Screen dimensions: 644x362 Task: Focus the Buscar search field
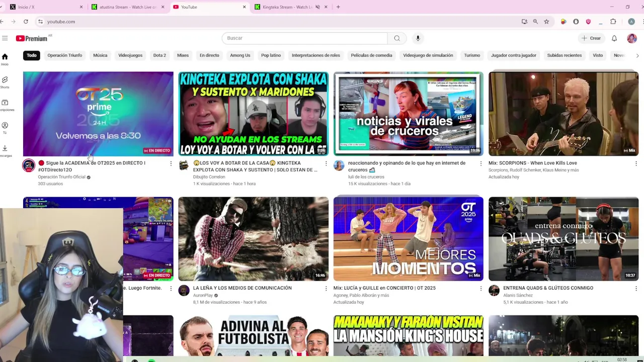304,38
